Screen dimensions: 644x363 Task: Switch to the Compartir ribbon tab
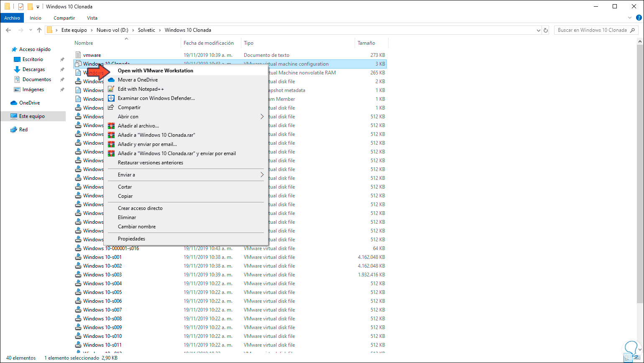64,18
